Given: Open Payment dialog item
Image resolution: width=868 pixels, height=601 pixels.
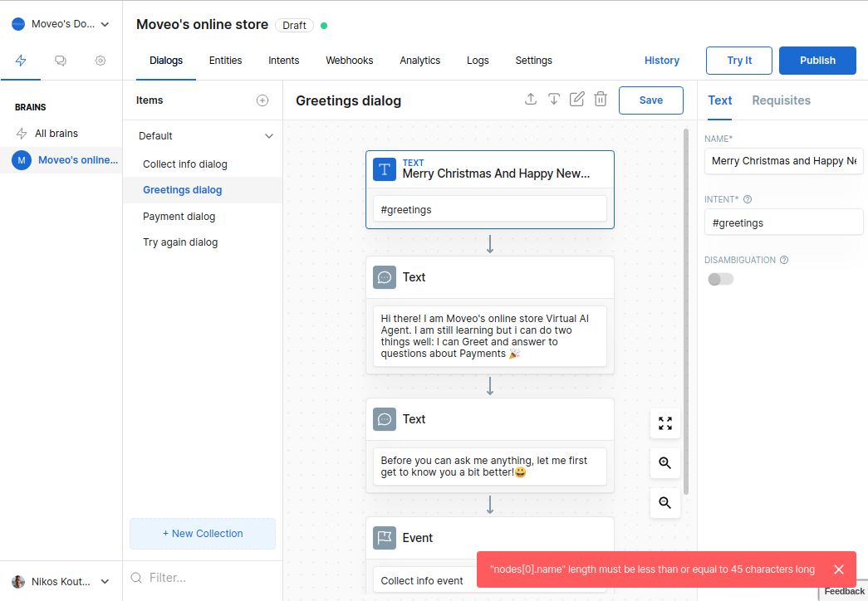Looking at the screenshot, I should pos(203,217).
